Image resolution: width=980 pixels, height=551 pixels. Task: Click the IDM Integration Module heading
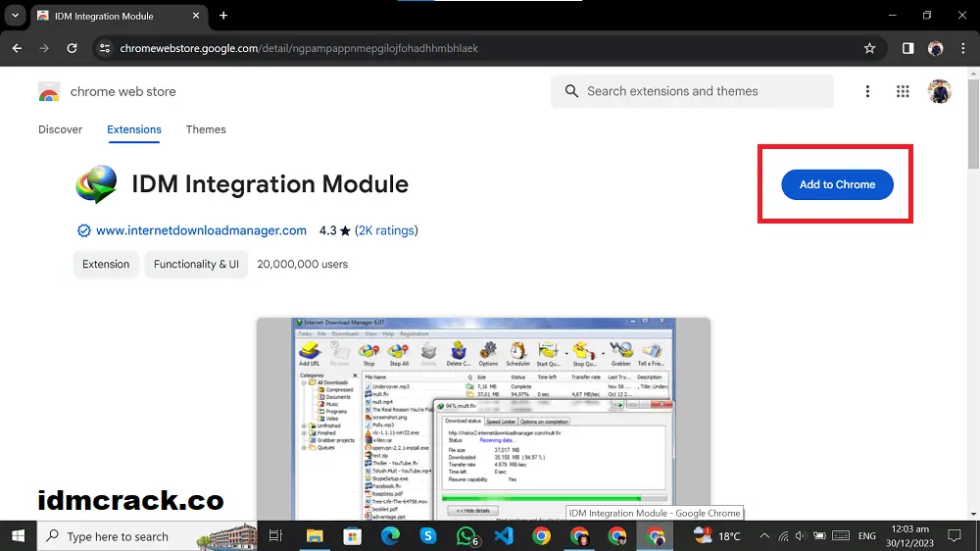pos(270,184)
